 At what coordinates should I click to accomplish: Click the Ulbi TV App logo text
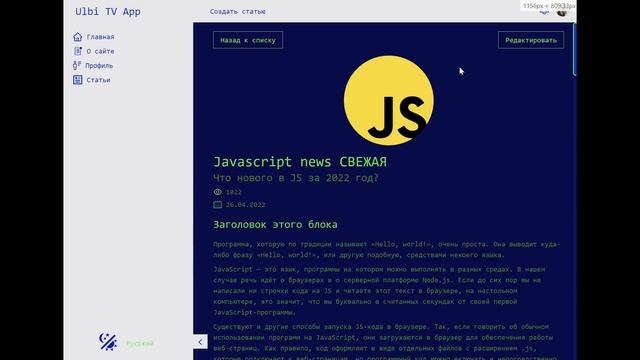point(108,11)
